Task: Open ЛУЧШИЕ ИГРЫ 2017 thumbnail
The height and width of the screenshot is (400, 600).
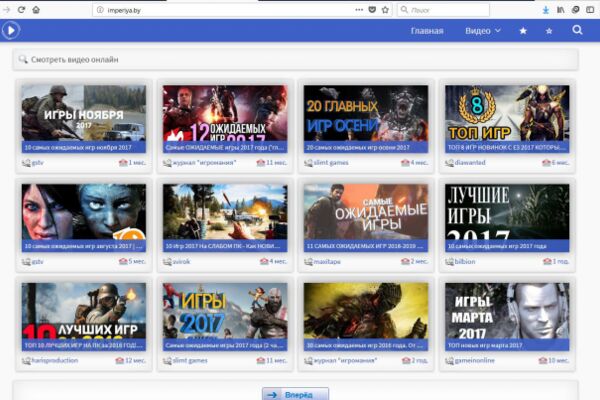Action: 507,212
